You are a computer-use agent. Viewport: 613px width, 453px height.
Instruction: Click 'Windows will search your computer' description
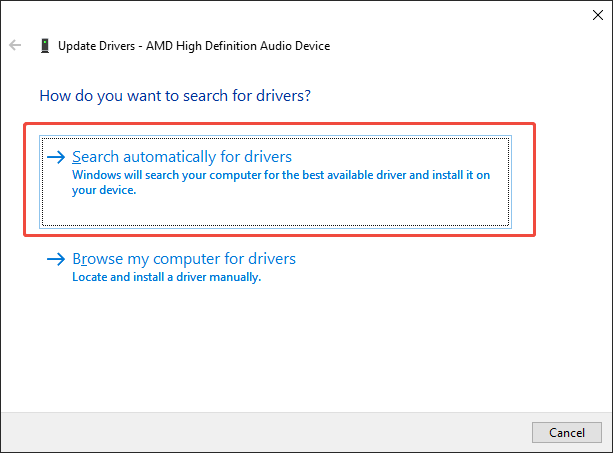(281, 183)
